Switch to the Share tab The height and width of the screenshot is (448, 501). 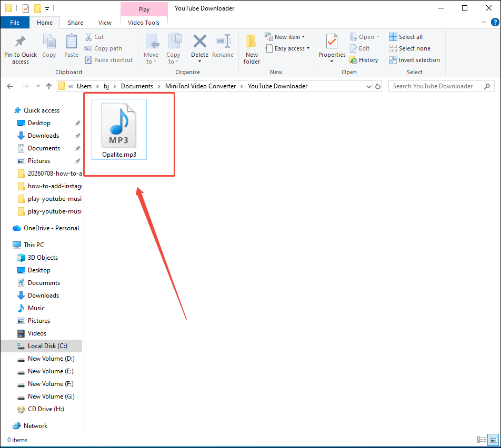click(x=75, y=23)
